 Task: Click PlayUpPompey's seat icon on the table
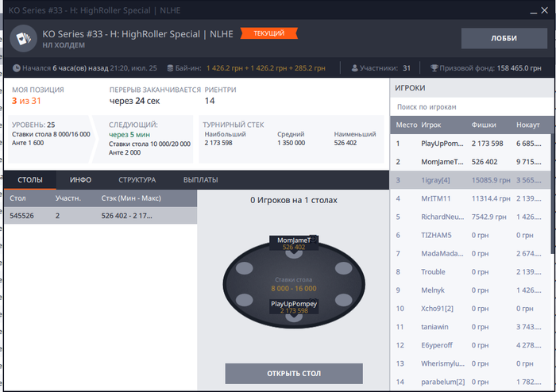(x=294, y=317)
